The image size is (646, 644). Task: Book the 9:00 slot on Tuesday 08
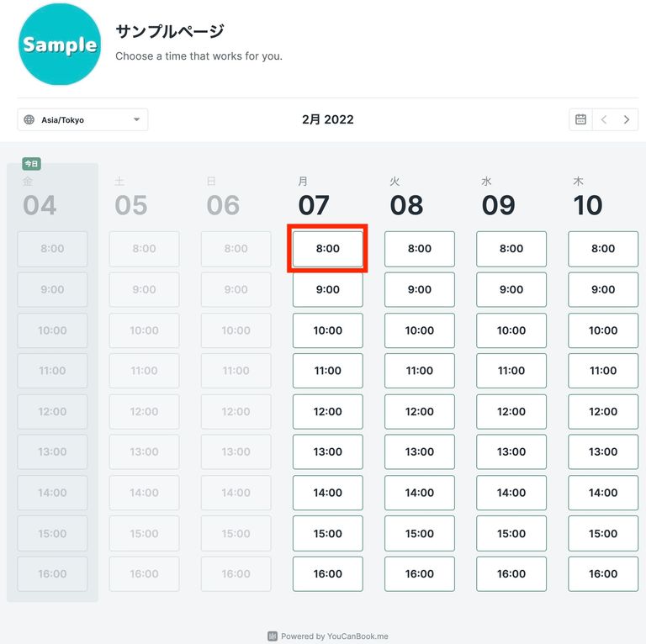[x=420, y=289]
